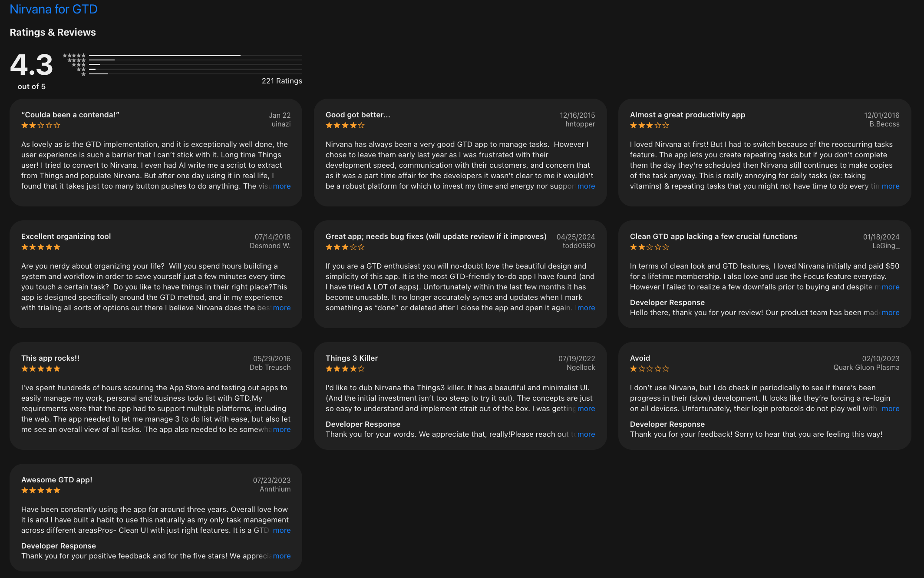Viewport: 924px width, 578px height.
Task: Click the "221 Ratings" label
Action: coord(281,81)
